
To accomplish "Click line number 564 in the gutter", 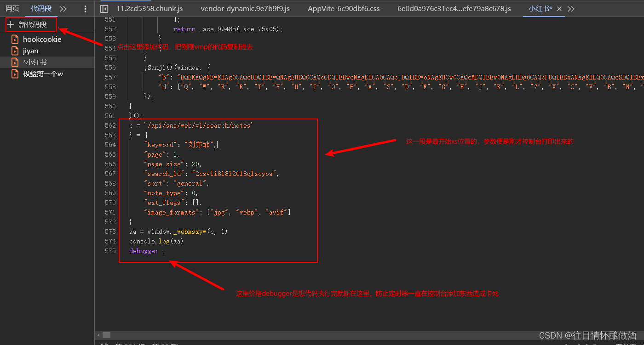I will click(110, 145).
